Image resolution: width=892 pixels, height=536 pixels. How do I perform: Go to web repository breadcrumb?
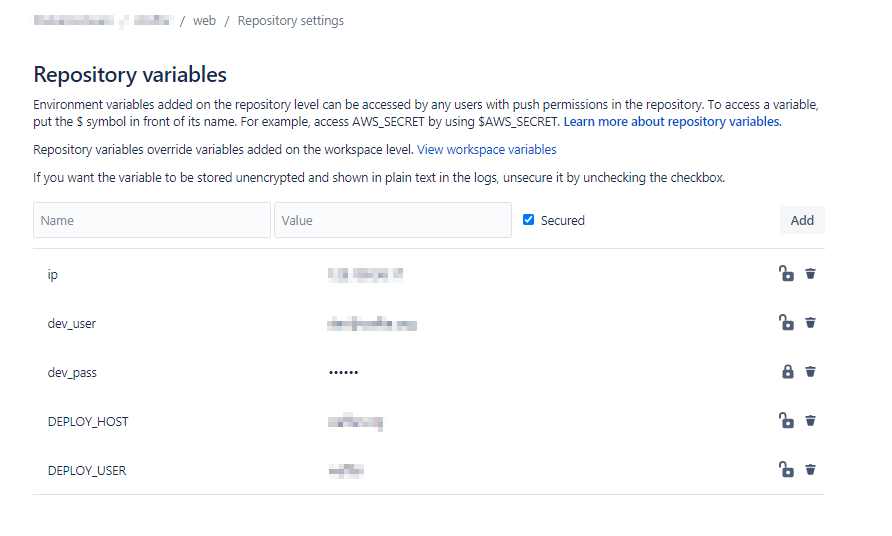tap(204, 20)
